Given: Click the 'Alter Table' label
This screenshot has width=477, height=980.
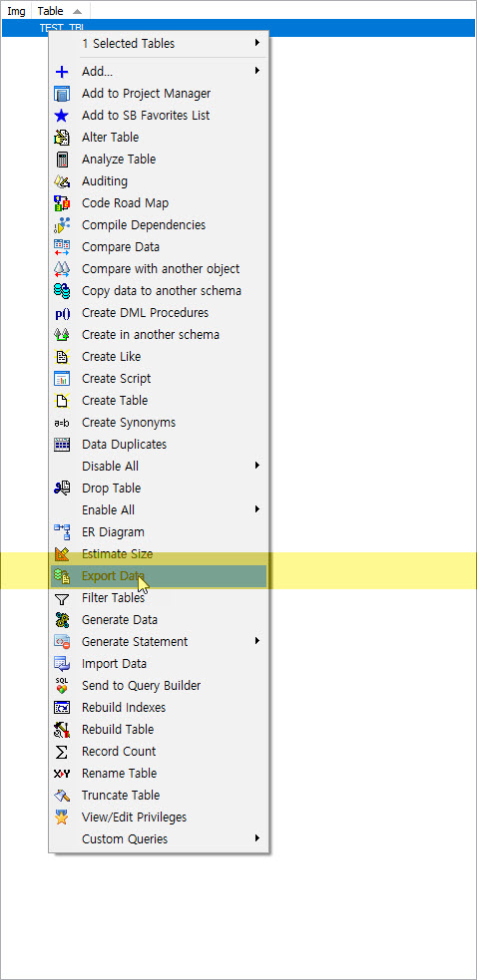Looking at the screenshot, I should pos(110,138).
